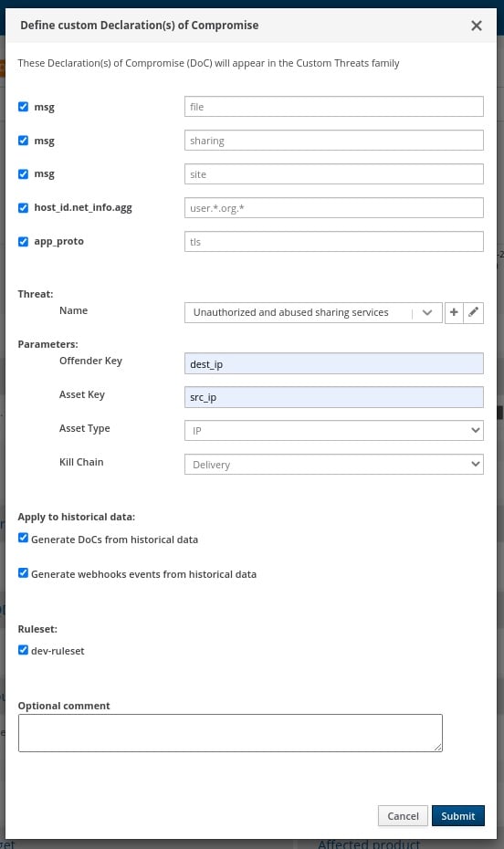
Task: Submit the custom declaration
Action: (458, 815)
